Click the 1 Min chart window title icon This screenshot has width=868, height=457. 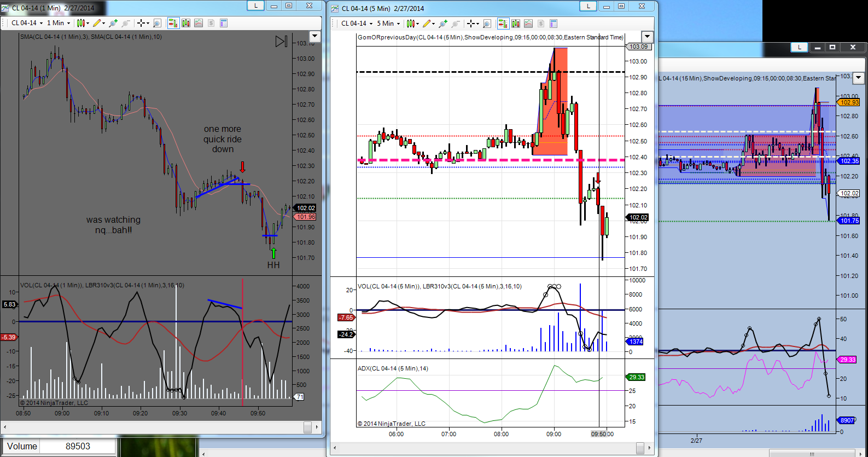point(5,8)
